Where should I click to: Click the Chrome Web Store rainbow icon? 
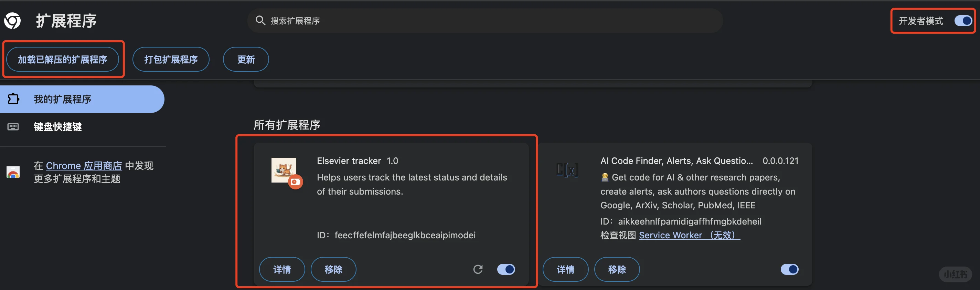click(13, 172)
